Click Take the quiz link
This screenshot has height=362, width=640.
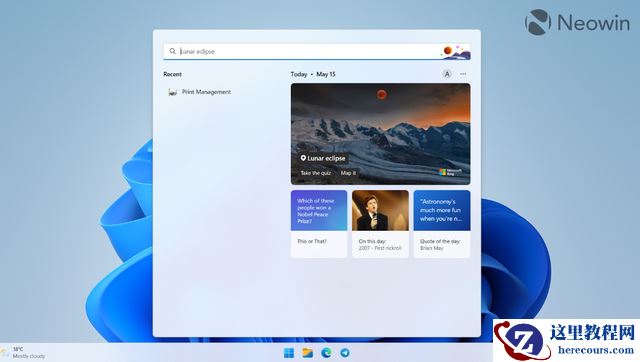coord(316,173)
